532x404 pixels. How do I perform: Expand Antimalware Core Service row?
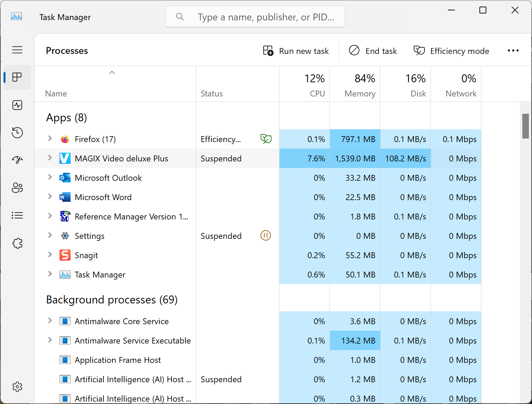[50, 321]
